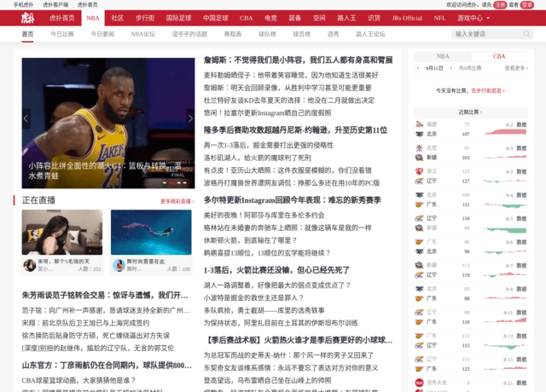Click 数据 for 选秀大会 row
This screenshot has height=392, width=546.
[x=521, y=383]
